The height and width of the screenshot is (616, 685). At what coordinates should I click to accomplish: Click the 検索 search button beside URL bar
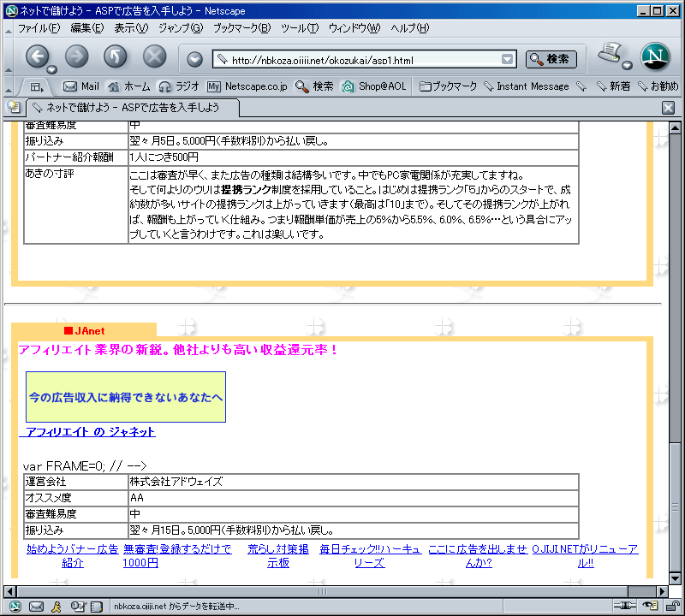551,59
